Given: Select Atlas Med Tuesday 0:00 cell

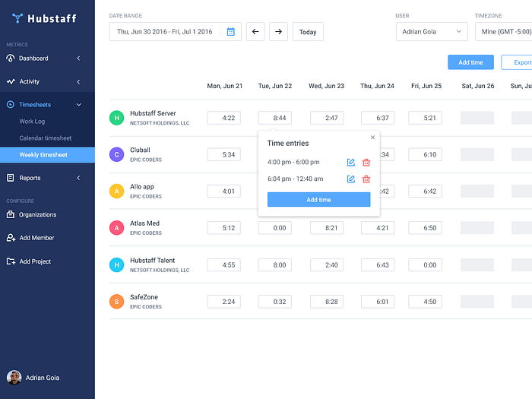Looking at the screenshot, I should point(275,228).
